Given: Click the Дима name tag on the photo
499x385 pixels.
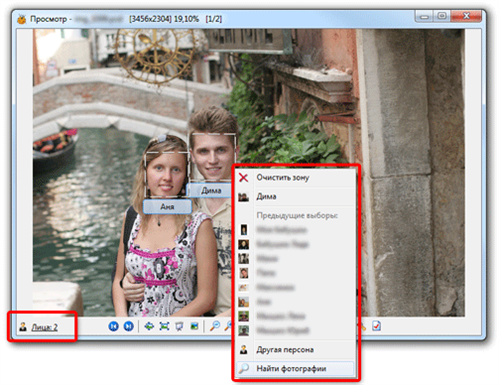Looking at the screenshot, I should (210, 190).
